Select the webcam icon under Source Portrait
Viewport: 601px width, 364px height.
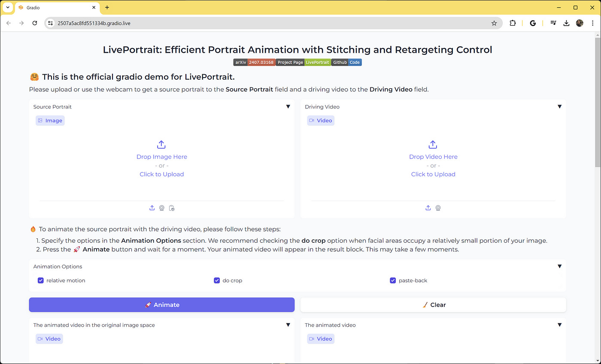[x=162, y=208]
